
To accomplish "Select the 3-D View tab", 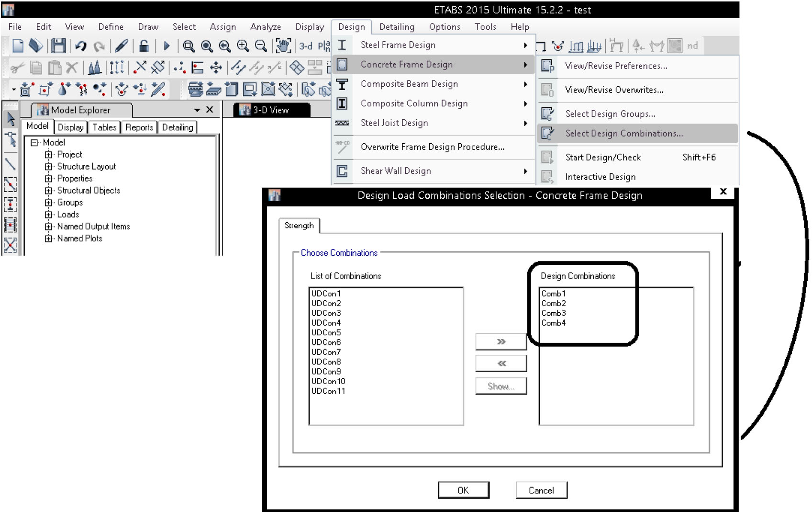I will tap(271, 110).
